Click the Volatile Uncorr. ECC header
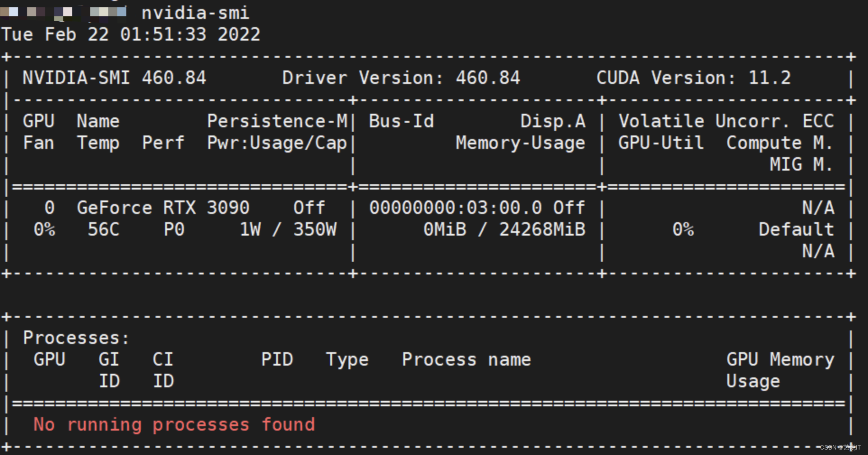The height and width of the screenshot is (455, 868). [726, 121]
